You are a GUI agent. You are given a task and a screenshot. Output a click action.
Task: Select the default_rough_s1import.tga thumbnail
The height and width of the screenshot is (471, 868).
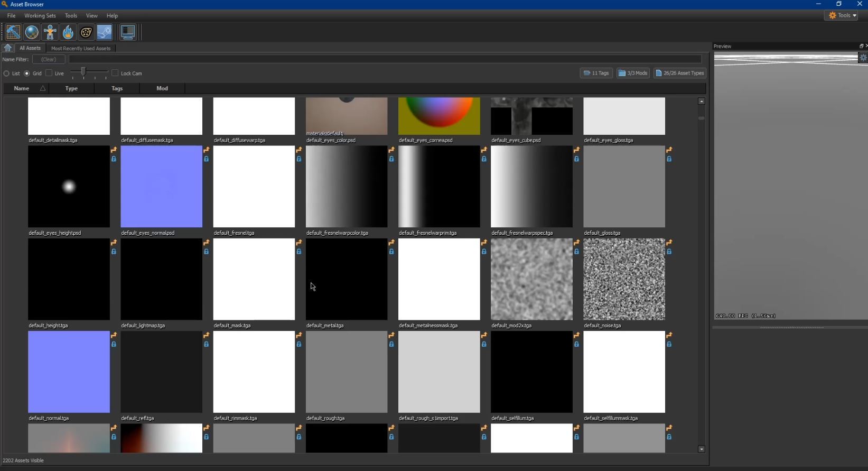click(439, 372)
